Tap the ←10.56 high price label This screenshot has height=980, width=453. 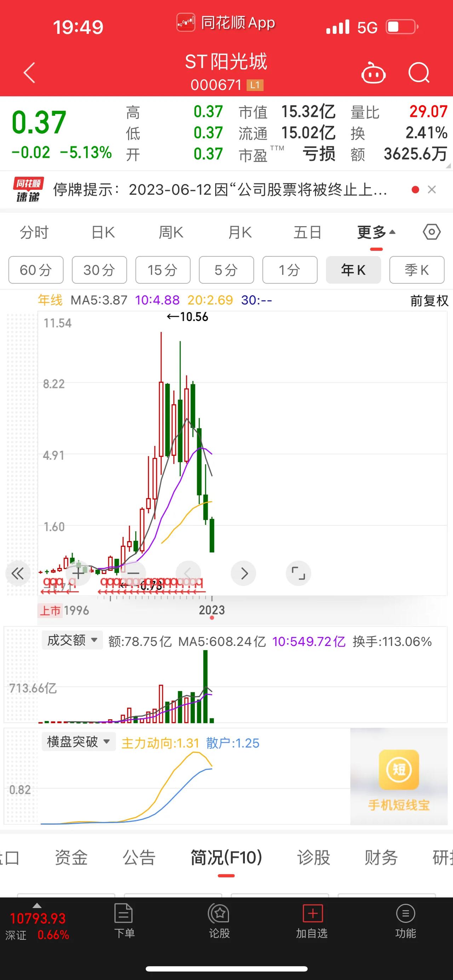point(188,316)
